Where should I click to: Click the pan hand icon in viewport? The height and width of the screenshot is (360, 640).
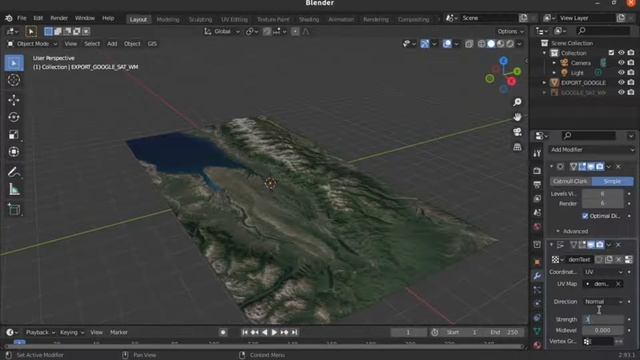tap(517, 117)
